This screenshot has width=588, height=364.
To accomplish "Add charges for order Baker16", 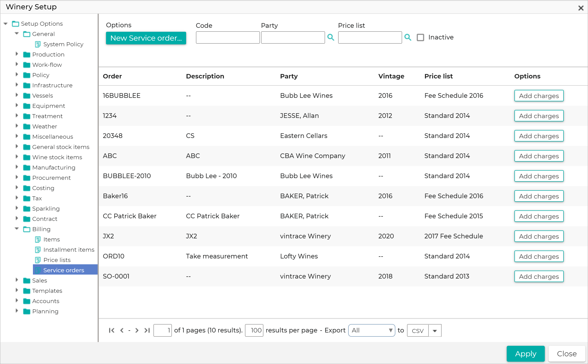I will [539, 196].
